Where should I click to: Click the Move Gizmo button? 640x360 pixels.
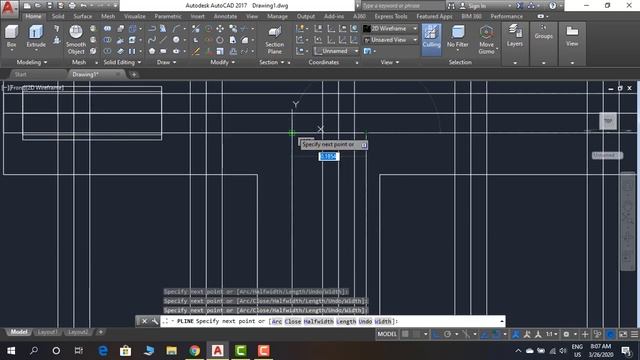point(486,40)
